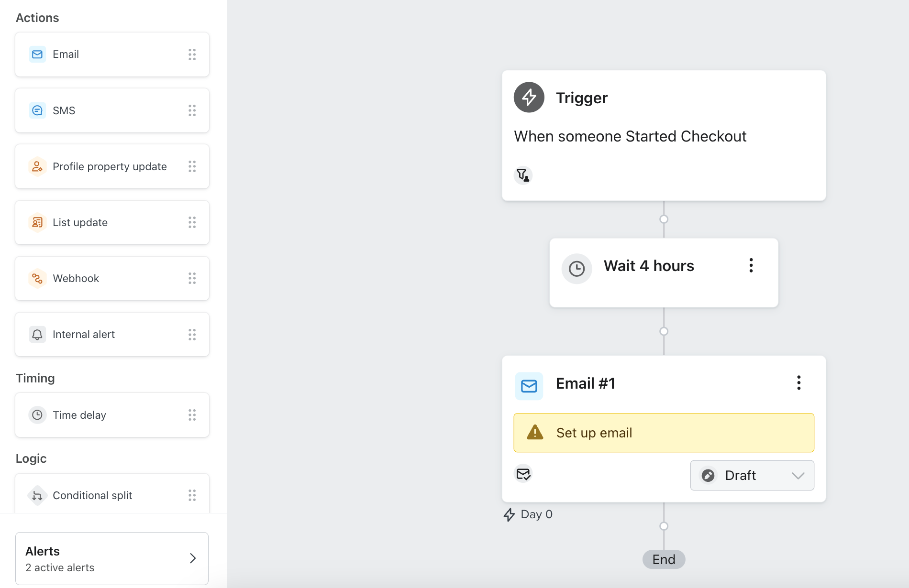Expand the Alerts panel with chevron
The image size is (909, 588).
coord(193,558)
